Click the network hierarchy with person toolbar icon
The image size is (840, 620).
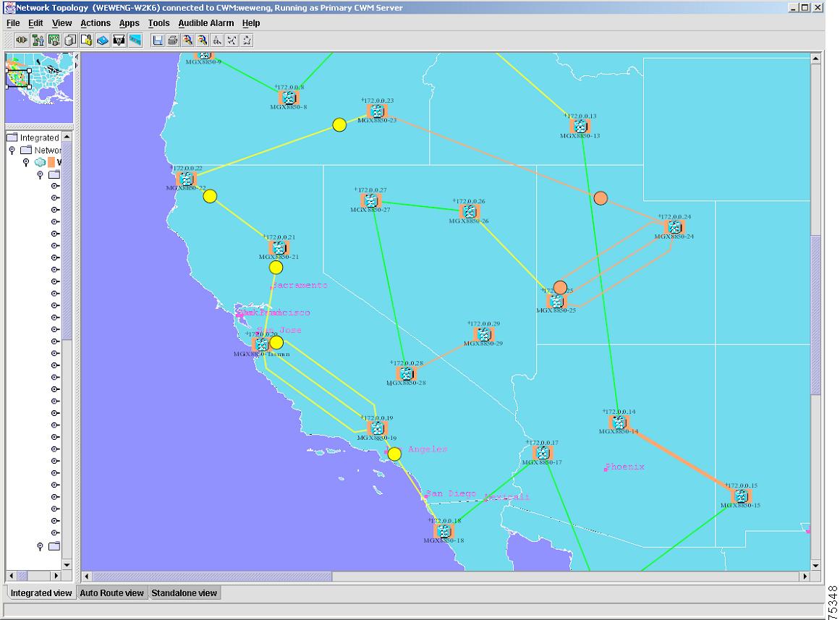(38, 41)
